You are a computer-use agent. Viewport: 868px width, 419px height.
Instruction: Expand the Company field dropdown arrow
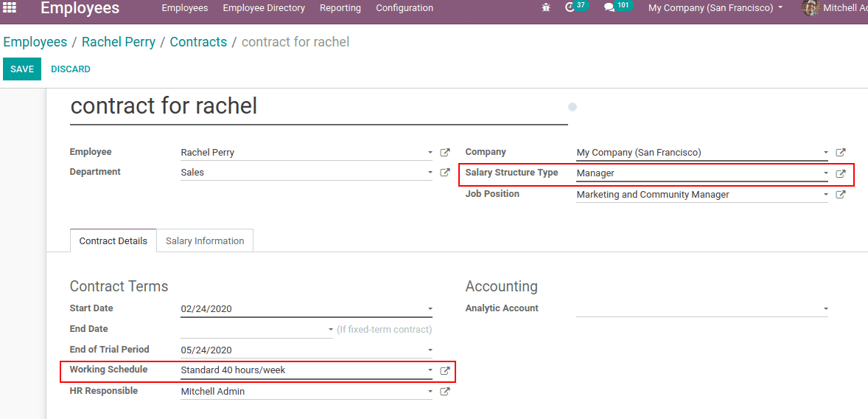[825, 153]
